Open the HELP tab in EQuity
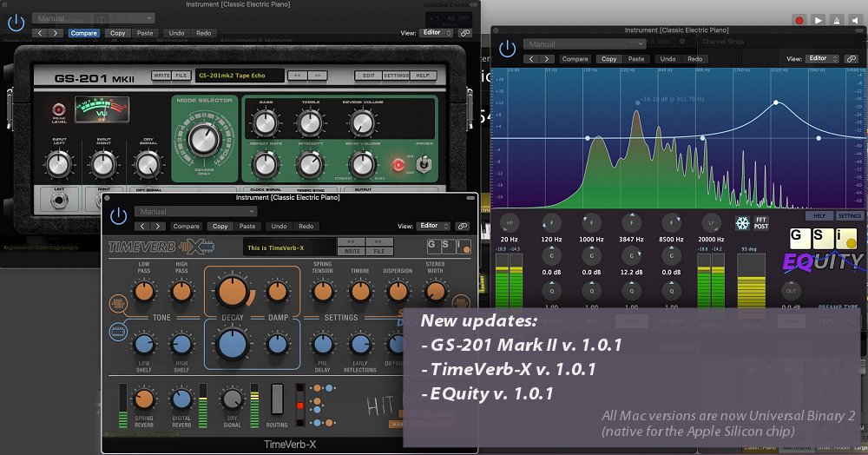 pyautogui.click(x=819, y=216)
